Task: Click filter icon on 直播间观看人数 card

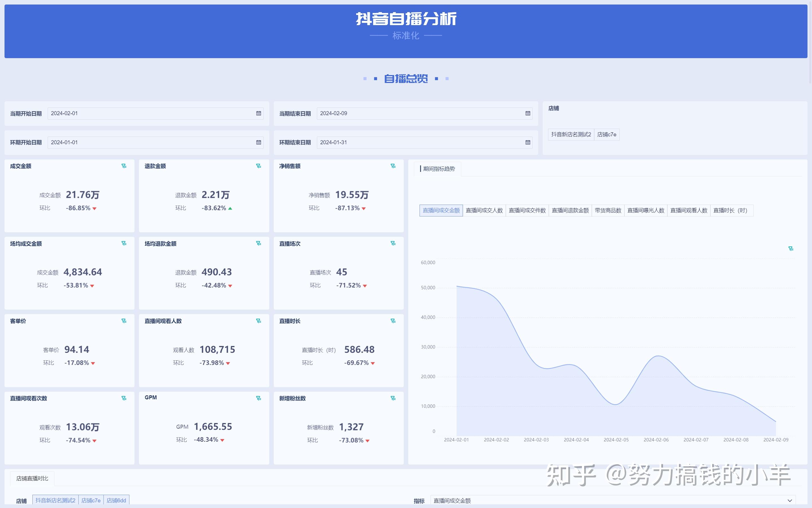Action: click(258, 321)
